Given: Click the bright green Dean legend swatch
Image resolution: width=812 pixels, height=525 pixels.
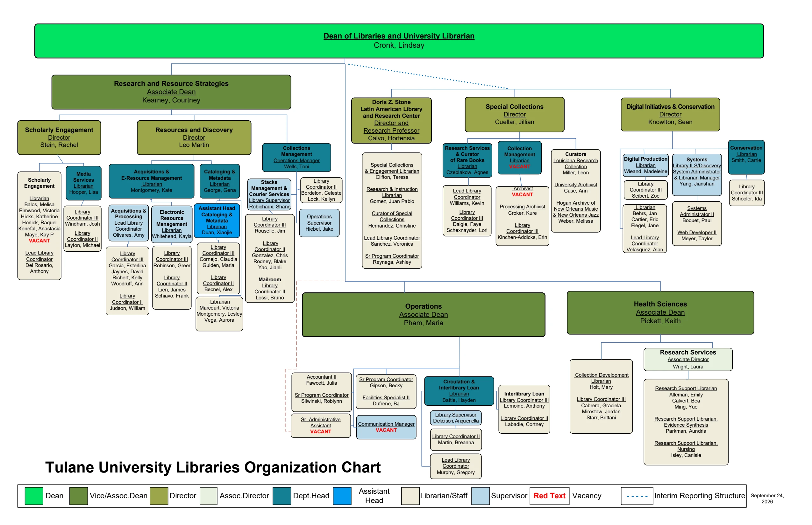Looking at the screenshot, I should click(34, 496).
